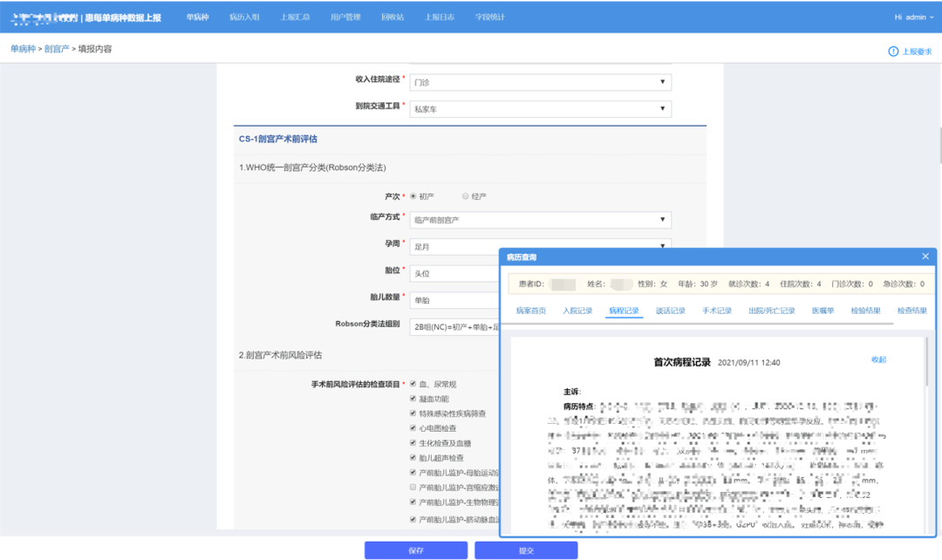Screen dimensions: 942x560
Task: Click the 惠每单病种数据上报 logo title
Action: pos(123,17)
